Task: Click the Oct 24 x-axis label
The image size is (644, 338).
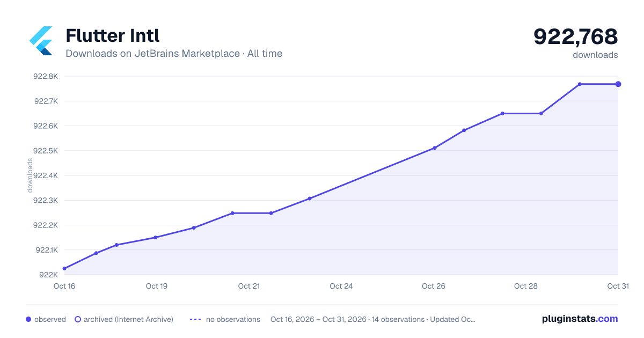Action: click(341, 286)
